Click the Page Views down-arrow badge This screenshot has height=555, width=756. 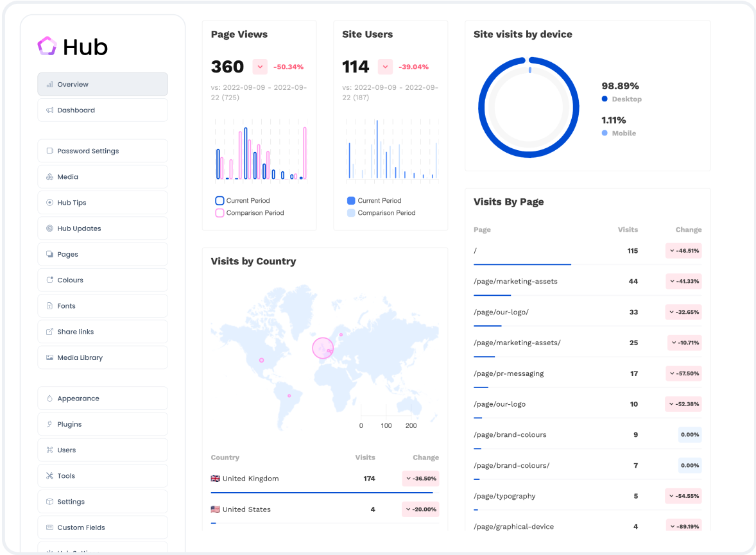click(260, 67)
